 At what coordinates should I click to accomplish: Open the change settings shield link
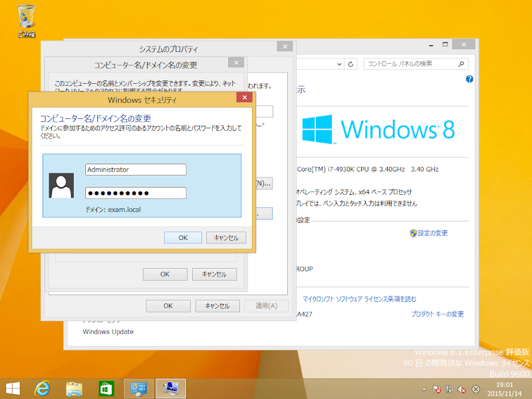click(x=429, y=233)
